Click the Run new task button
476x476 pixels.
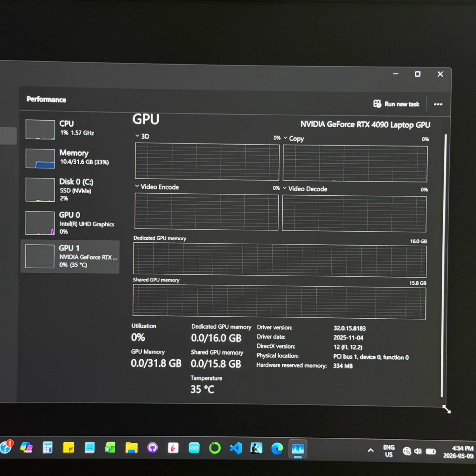click(396, 104)
